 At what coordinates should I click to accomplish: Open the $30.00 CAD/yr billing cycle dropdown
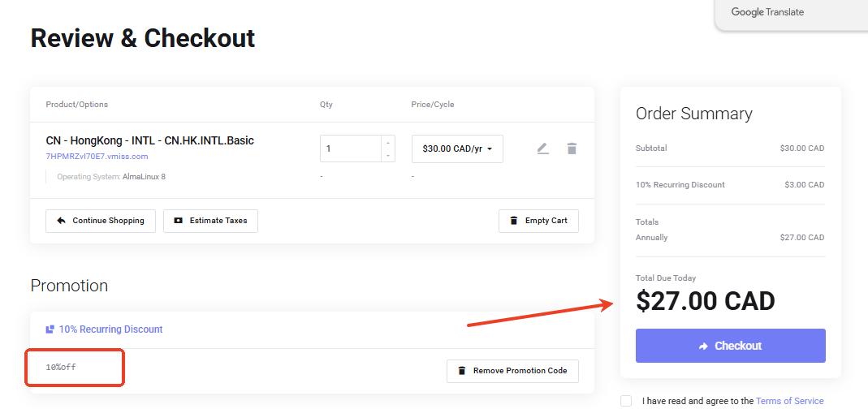point(457,149)
